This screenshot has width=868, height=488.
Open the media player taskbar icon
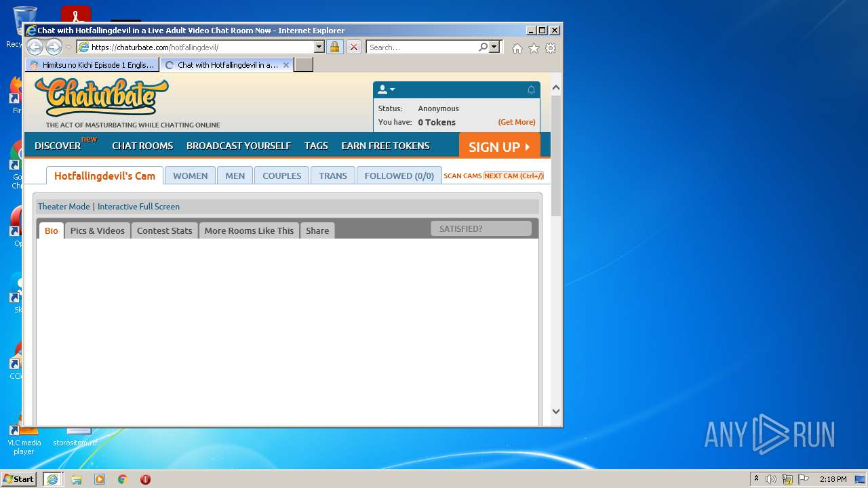point(100,479)
